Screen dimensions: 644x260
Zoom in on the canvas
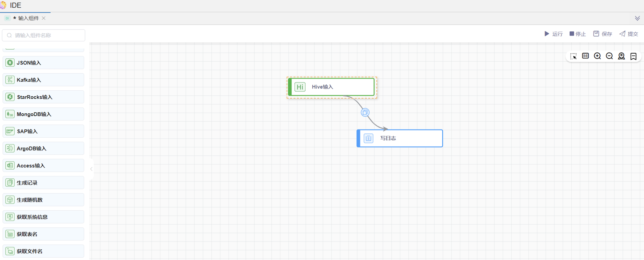(597, 56)
